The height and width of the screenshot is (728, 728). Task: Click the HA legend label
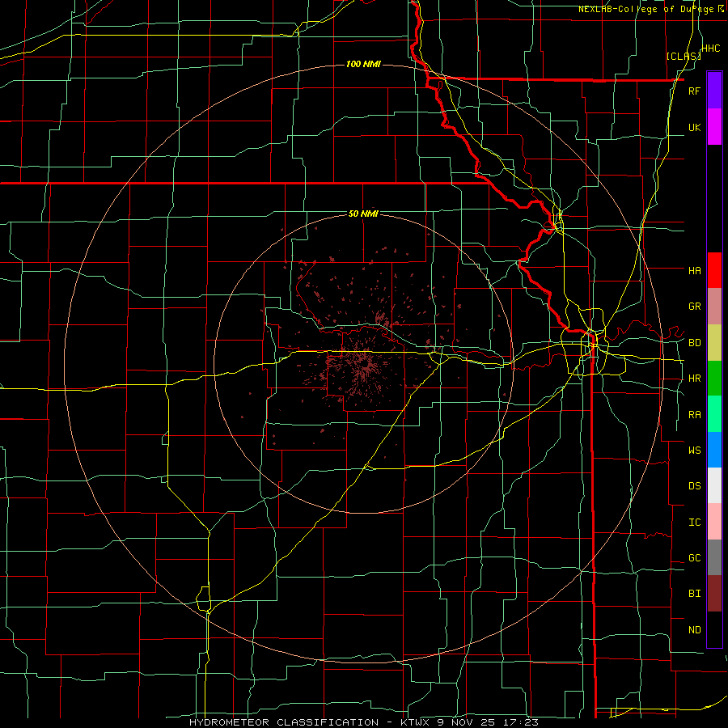[694, 270]
